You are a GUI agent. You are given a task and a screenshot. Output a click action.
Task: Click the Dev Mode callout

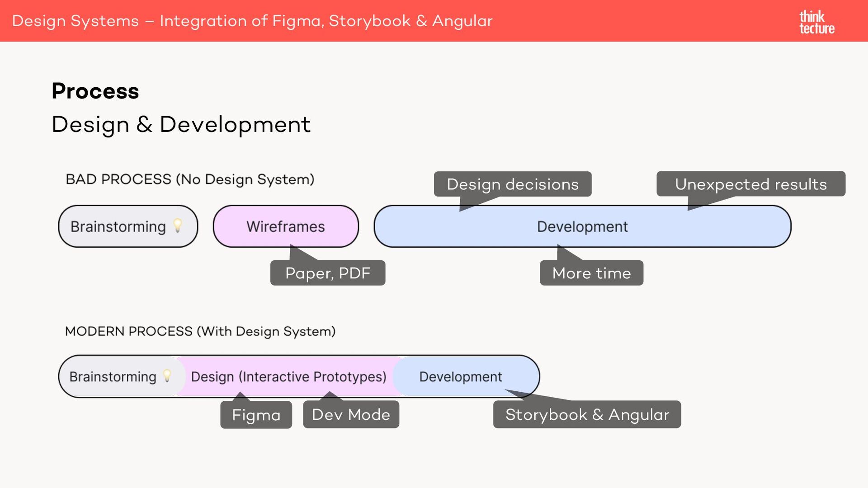pos(351,414)
